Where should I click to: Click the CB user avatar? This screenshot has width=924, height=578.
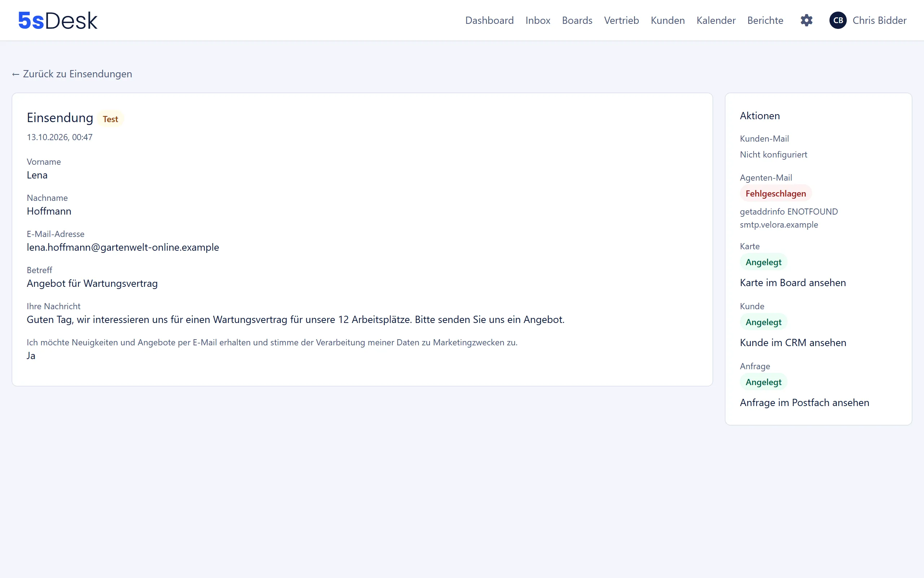point(838,20)
